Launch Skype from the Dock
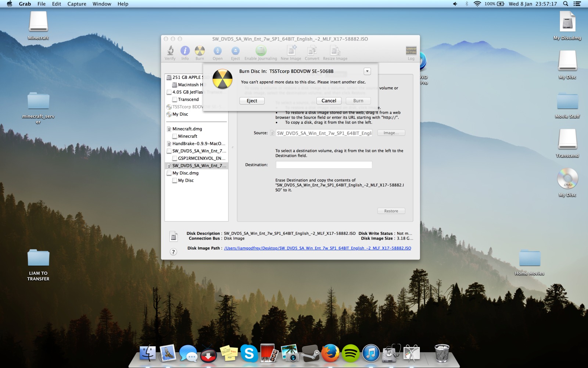Screen dimensions: 588x368 pos(249,353)
